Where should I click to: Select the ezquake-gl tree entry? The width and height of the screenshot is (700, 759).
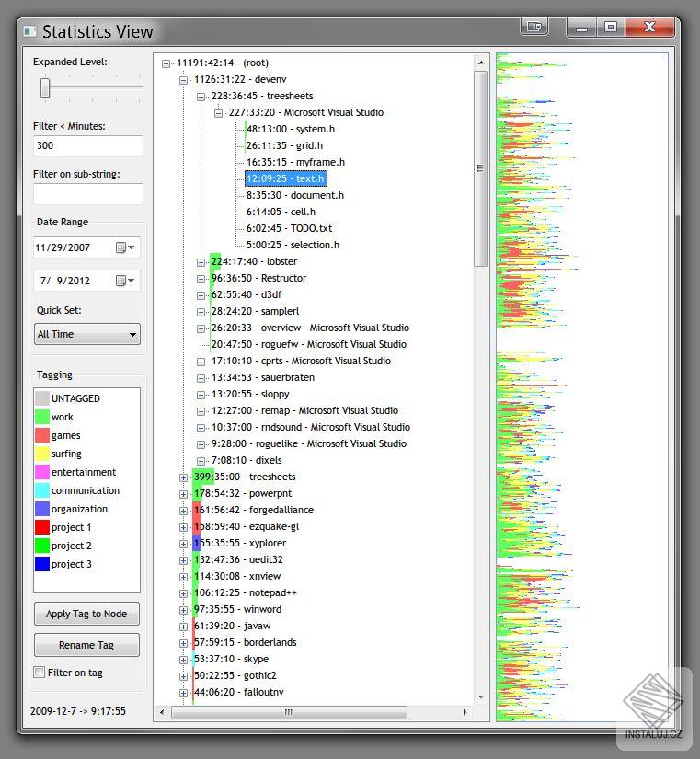point(247,526)
